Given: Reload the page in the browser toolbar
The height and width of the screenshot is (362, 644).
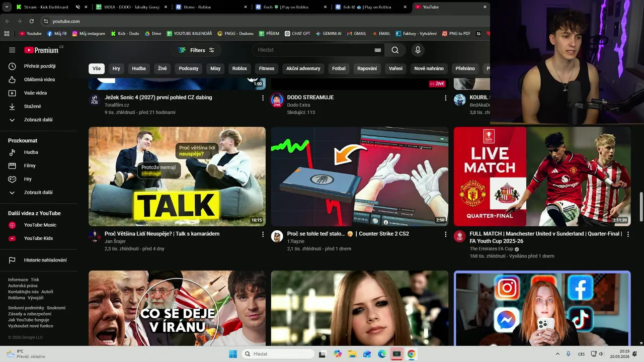Looking at the screenshot, I should [x=32, y=21].
